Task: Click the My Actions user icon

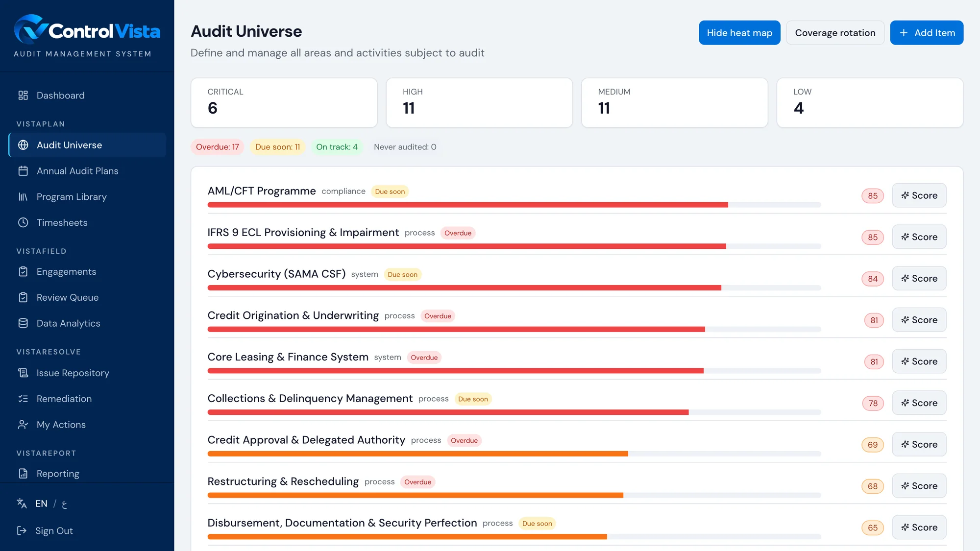Action: coord(23,425)
